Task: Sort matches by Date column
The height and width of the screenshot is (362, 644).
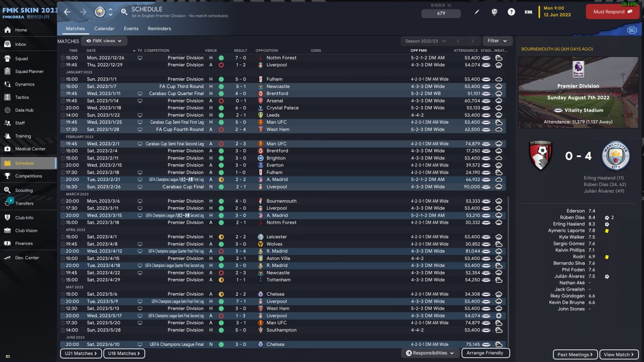Action: (91, 51)
